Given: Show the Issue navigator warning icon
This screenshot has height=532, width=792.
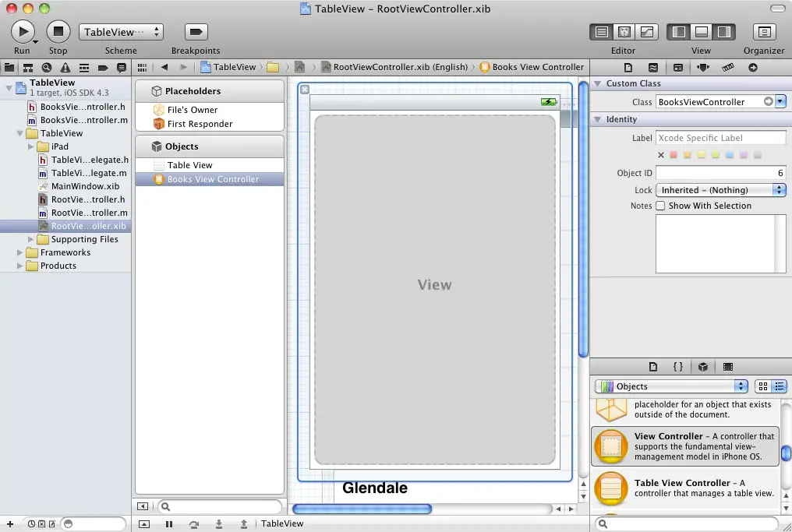Looking at the screenshot, I should (x=65, y=67).
